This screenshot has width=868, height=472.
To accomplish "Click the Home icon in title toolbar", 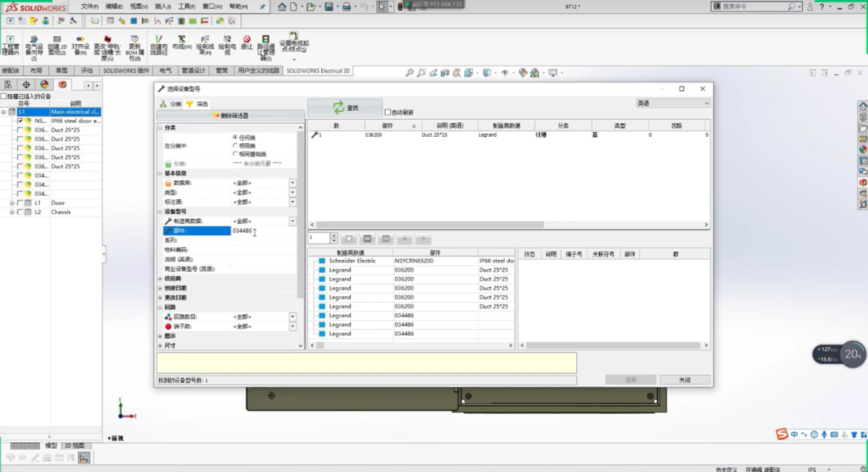I will click(x=282, y=7).
